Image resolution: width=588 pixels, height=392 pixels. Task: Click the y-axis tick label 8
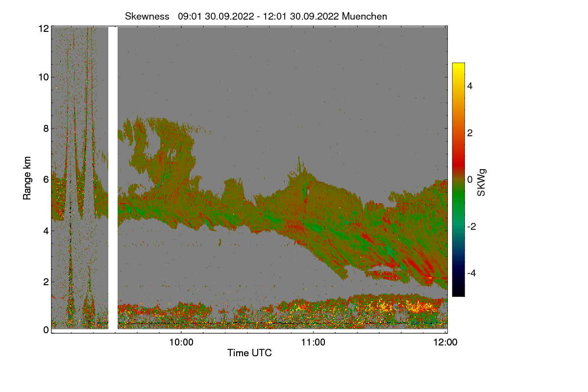(x=46, y=128)
